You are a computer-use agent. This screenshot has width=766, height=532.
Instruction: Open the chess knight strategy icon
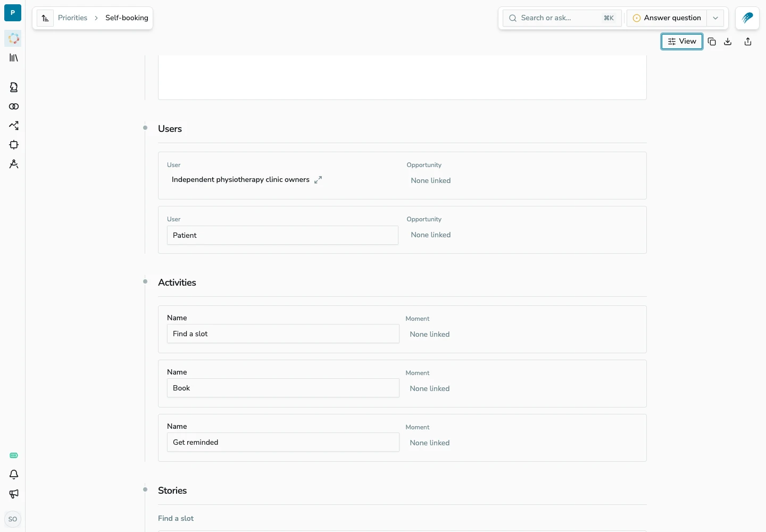pos(14,87)
